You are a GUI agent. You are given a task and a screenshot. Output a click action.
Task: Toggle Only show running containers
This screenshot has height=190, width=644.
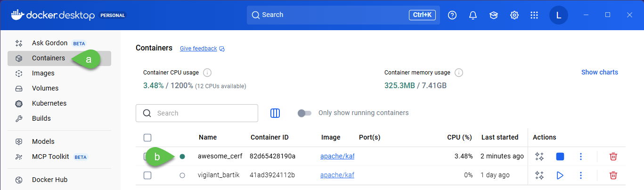(305, 113)
